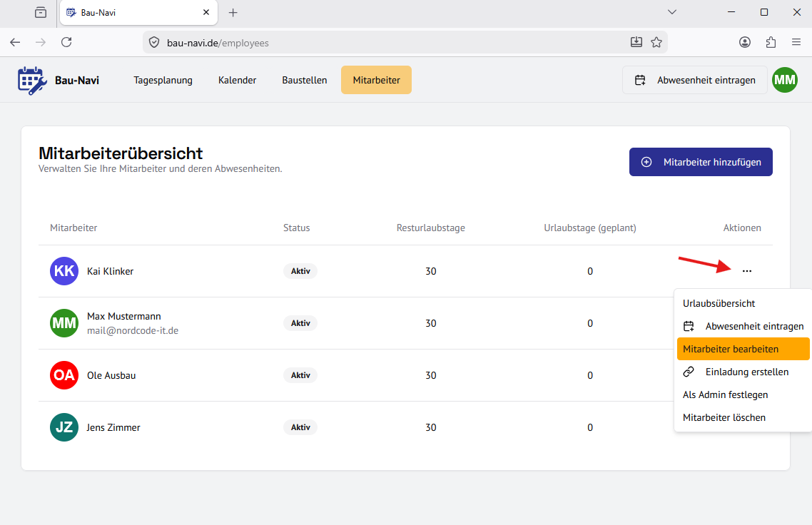Click the shield site-protection icon
This screenshot has width=812, height=525.
[x=154, y=43]
